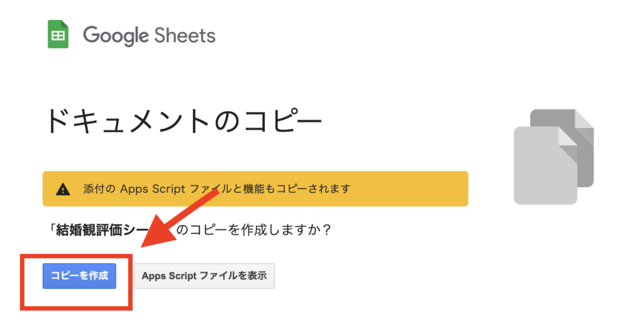Select the yellow banner's Apps Script notice text

217,189
